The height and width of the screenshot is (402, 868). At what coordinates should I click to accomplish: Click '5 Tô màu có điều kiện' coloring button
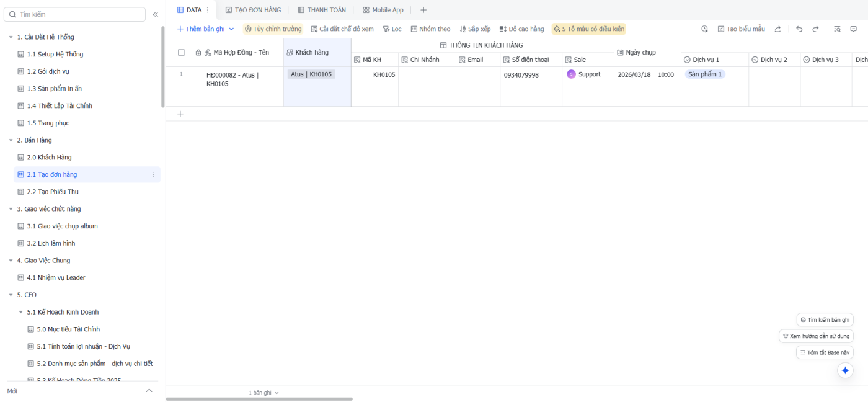[588, 29]
